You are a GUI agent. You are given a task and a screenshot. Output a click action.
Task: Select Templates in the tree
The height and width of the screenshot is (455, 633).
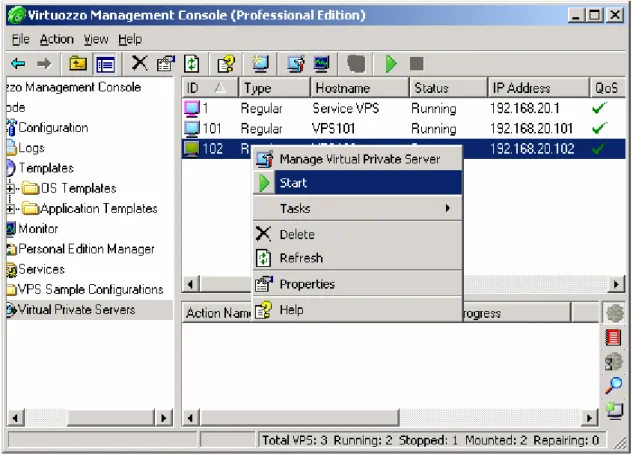[x=46, y=168]
